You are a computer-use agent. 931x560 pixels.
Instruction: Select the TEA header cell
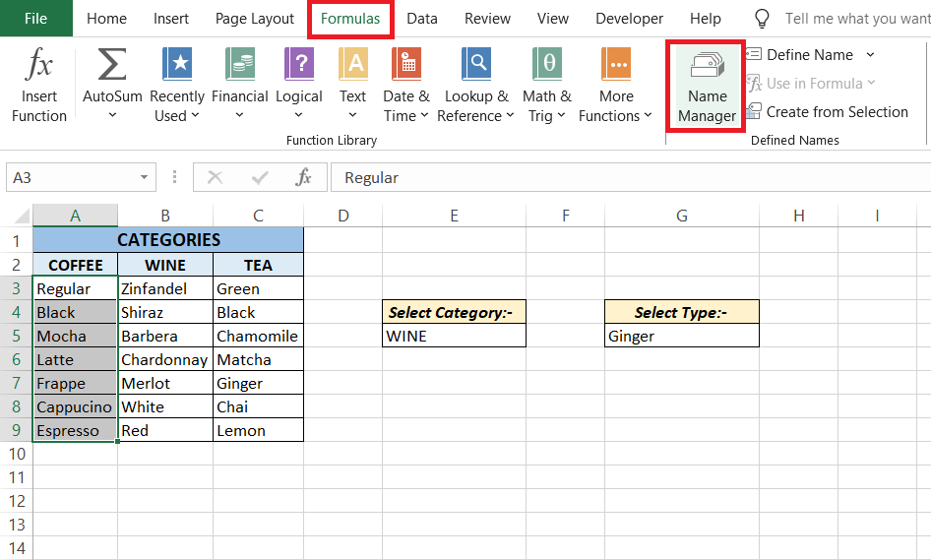[x=258, y=265]
